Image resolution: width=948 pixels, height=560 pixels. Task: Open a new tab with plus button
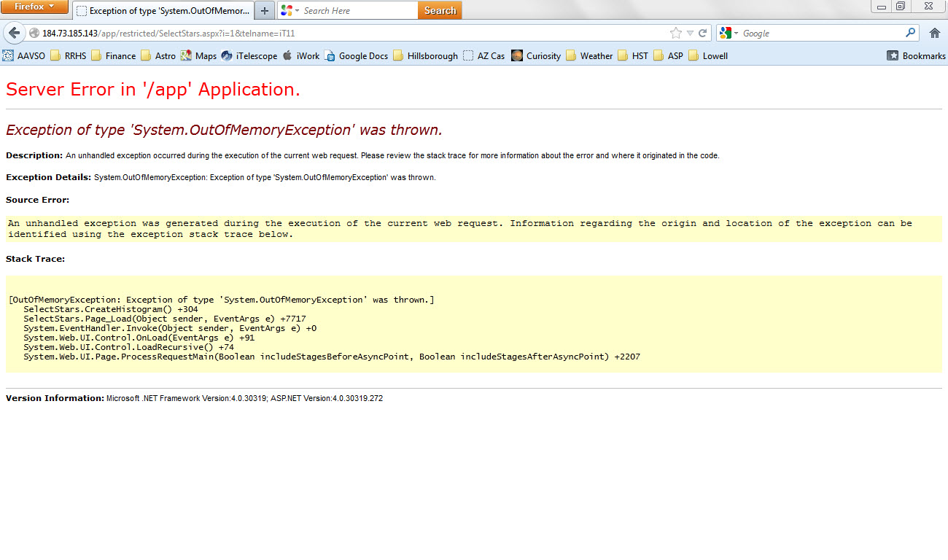pyautogui.click(x=265, y=10)
